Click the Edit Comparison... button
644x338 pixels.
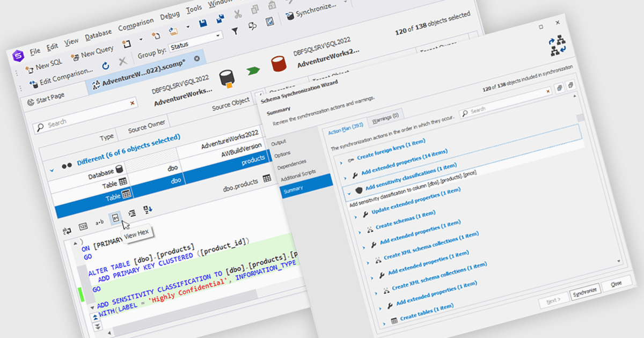point(62,76)
